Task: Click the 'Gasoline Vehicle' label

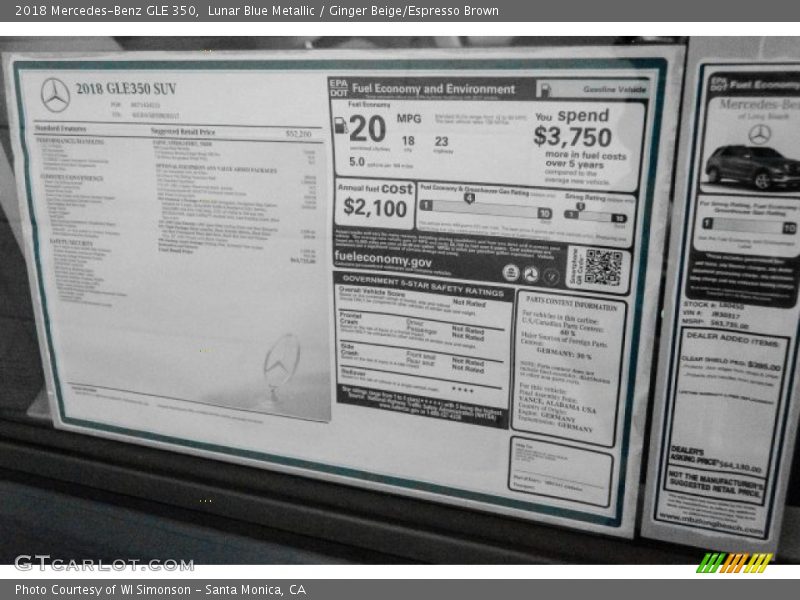Action: coord(614,90)
